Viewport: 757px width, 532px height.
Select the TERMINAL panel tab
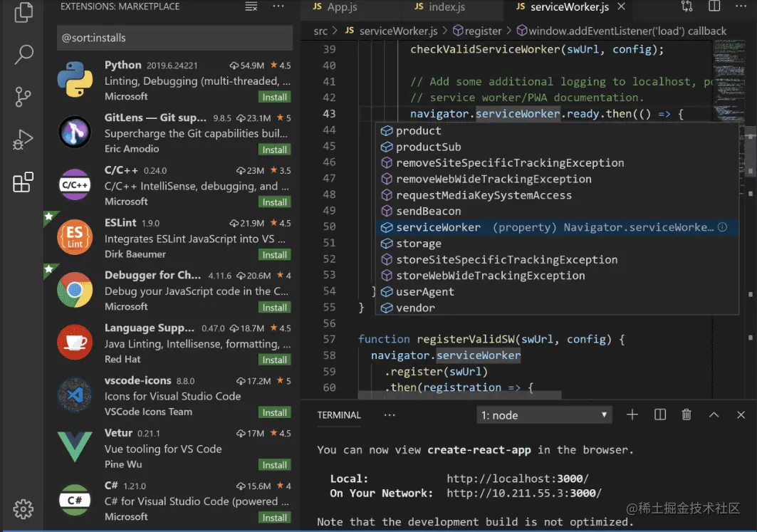[x=339, y=415]
